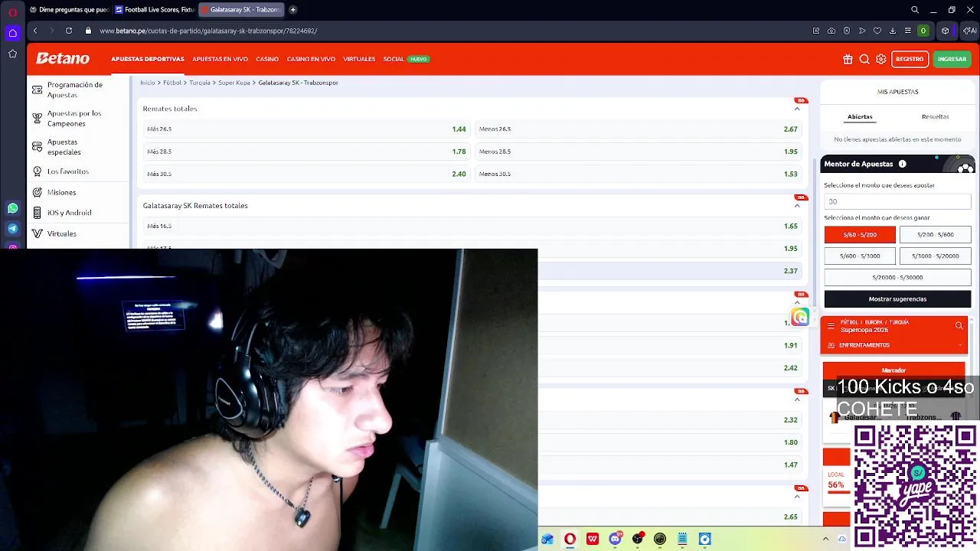Select the S/60 - S/200 winnings range
Viewport: 980px width, 551px height.
(x=860, y=235)
